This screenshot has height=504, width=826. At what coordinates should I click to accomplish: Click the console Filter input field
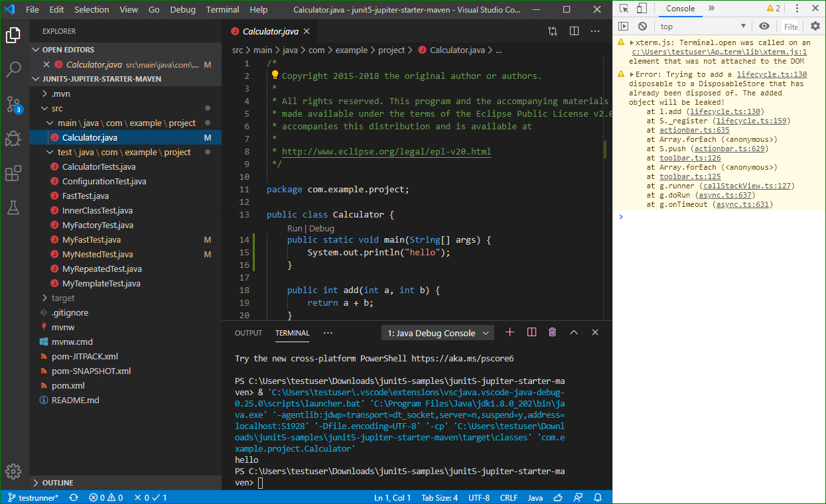point(790,27)
